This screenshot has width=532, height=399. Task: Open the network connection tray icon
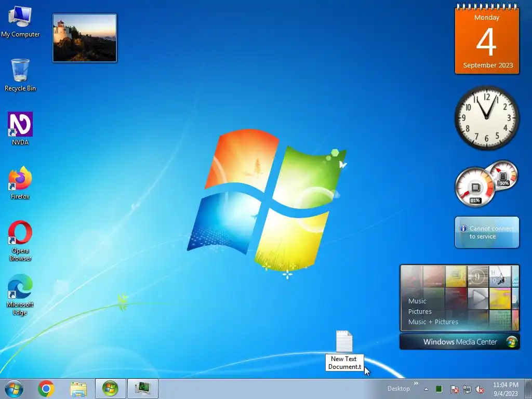(x=467, y=389)
